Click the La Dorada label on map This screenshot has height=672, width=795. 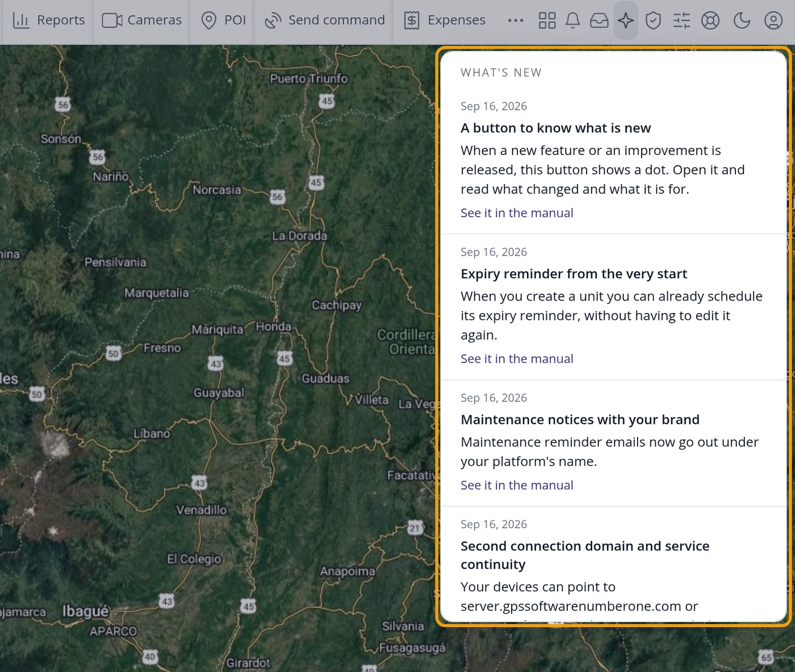point(299,236)
